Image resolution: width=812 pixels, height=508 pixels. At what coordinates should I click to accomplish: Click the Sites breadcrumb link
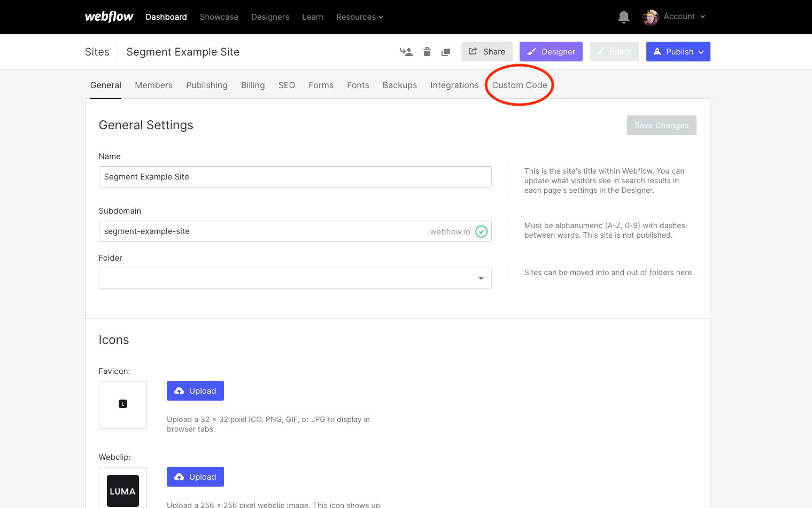97,52
